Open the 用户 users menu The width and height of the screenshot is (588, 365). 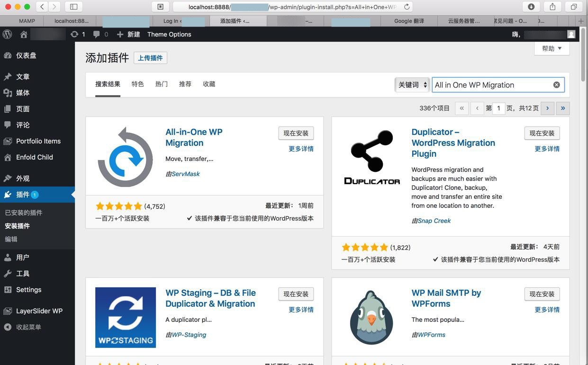[x=37, y=258]
